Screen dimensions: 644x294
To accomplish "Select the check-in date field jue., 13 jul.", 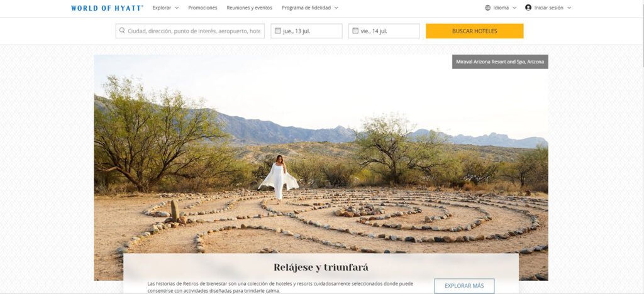I will (x=306, y=31).
